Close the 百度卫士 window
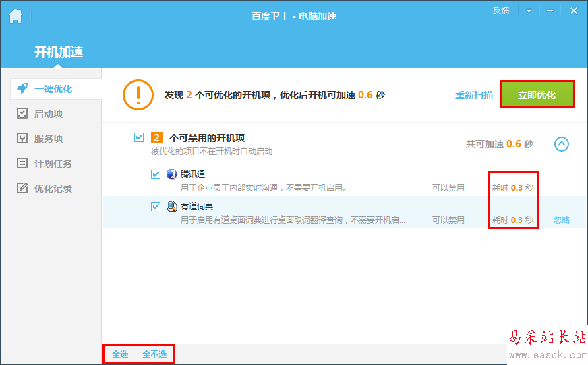588x365 pixels. point(574,11)
